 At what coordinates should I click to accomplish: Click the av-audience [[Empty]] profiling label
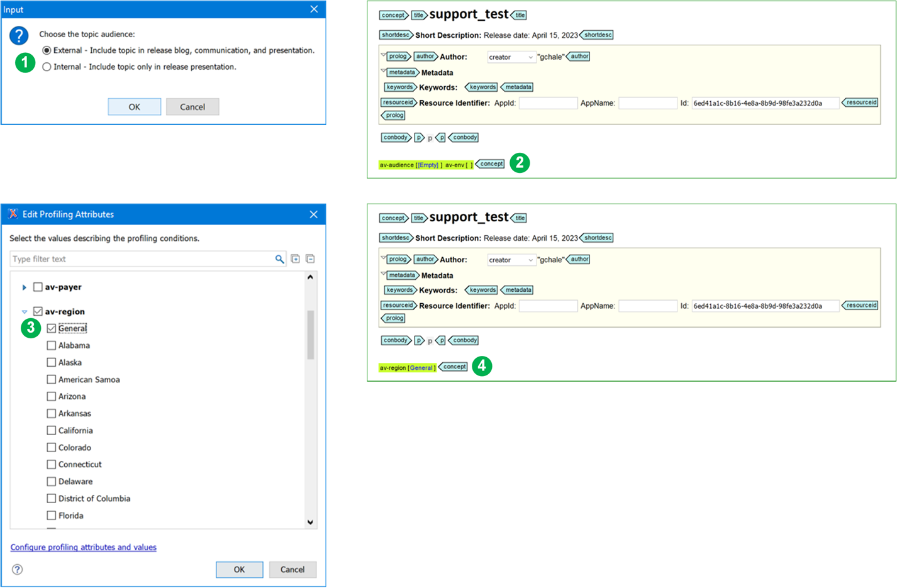[411, 165]
